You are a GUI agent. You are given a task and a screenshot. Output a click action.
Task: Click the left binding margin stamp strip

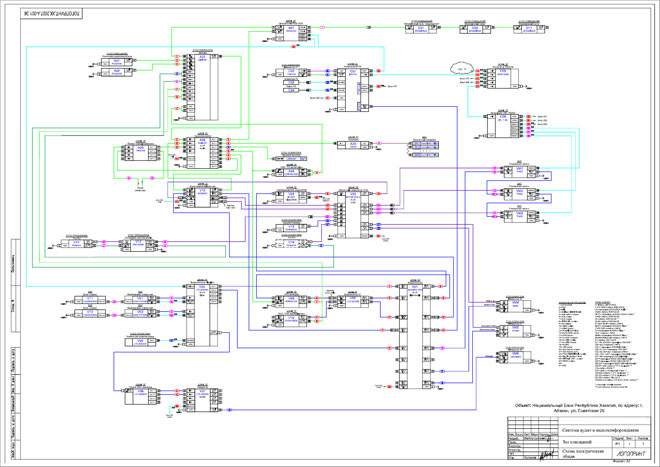(13, 350)
